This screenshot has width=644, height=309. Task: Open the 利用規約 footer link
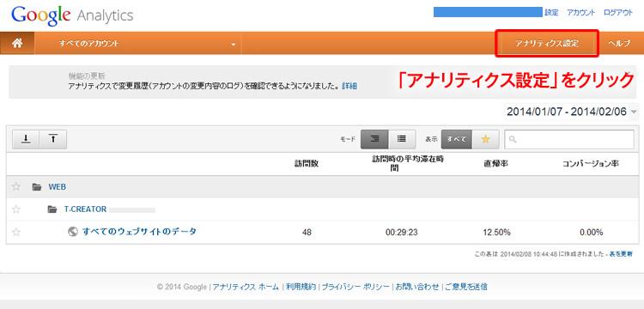point(301,287)
